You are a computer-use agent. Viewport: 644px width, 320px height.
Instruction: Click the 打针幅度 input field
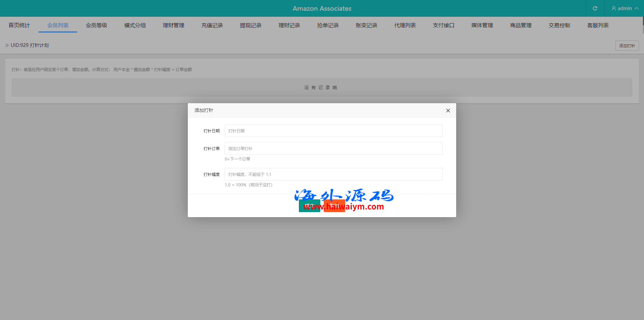click(333, 174)
